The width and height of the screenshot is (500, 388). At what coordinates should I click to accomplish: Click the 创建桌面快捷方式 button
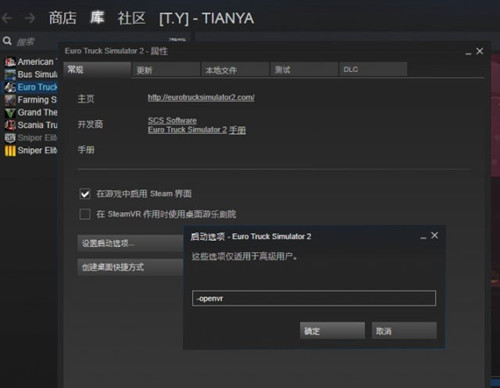[130, 267]
